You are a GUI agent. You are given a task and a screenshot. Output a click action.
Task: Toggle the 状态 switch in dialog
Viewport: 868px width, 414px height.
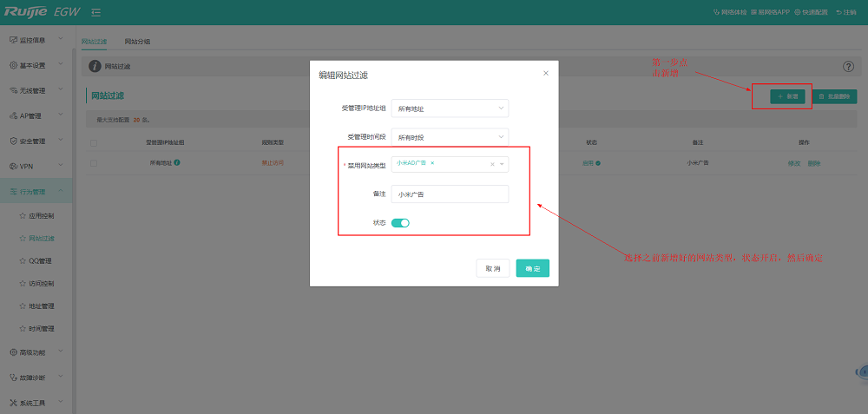tap(400, 223)
